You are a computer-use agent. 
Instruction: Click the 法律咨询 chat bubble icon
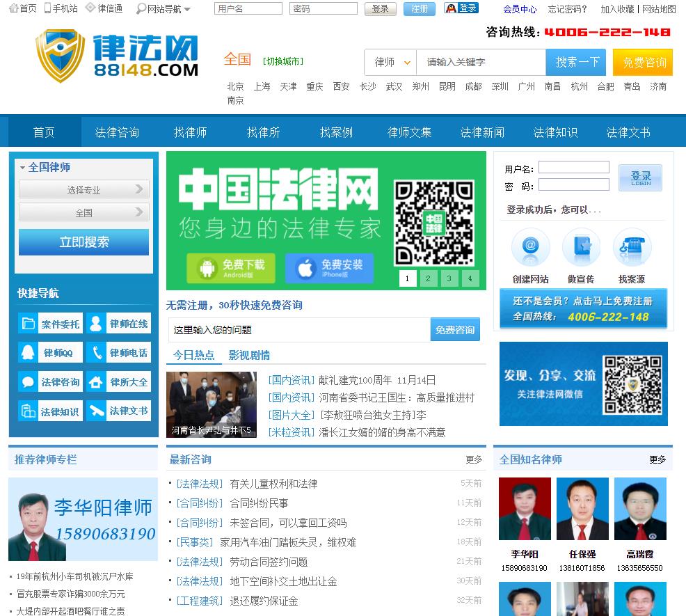pos(29,381)
